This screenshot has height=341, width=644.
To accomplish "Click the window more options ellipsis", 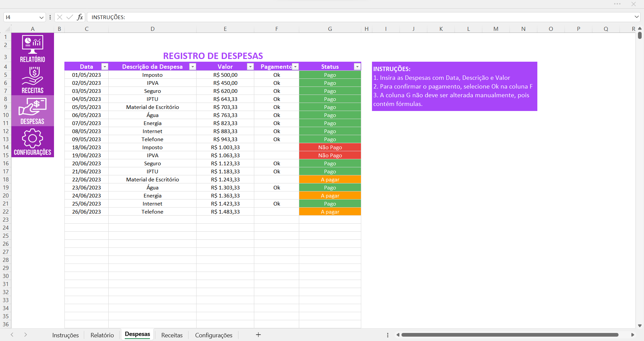I will [x=617, y=4].
